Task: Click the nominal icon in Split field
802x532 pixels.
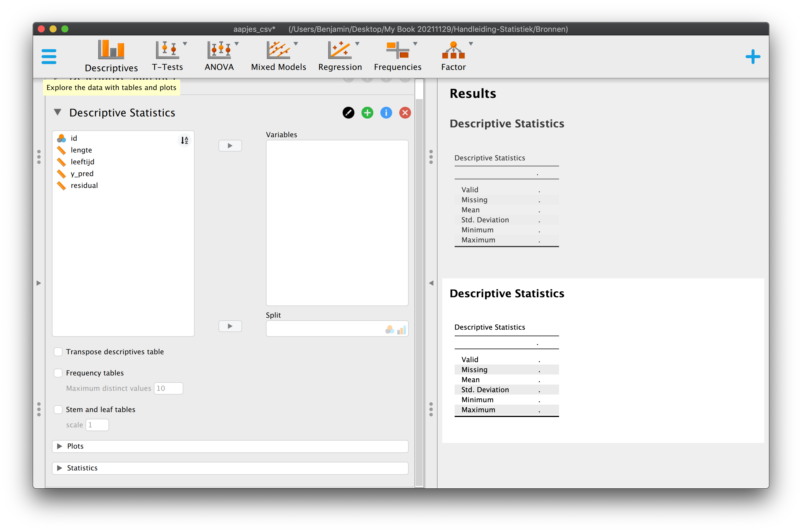Action: (x=390, y=329)
